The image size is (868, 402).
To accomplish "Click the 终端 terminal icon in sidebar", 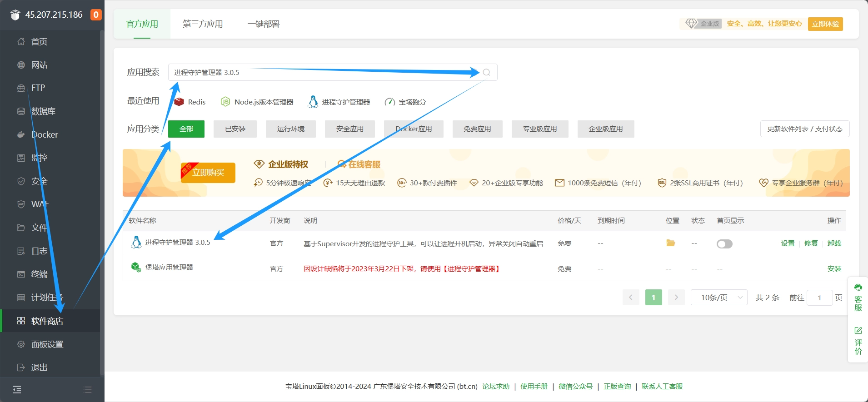I will tap(21, 274).
